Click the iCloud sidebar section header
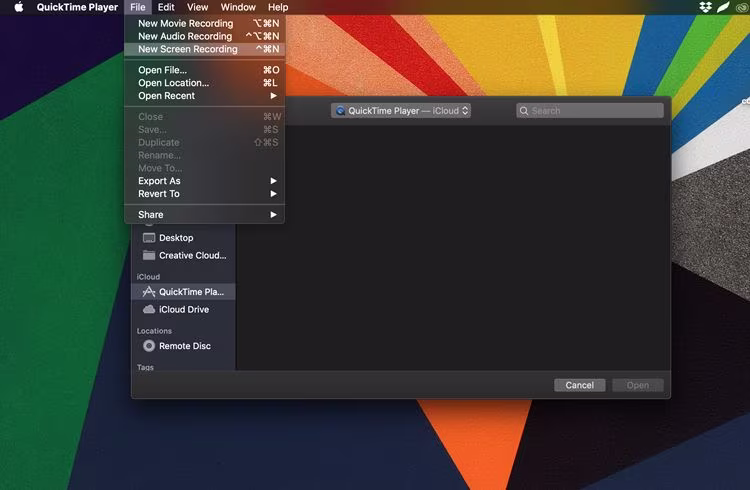 (x=148, y=277)
